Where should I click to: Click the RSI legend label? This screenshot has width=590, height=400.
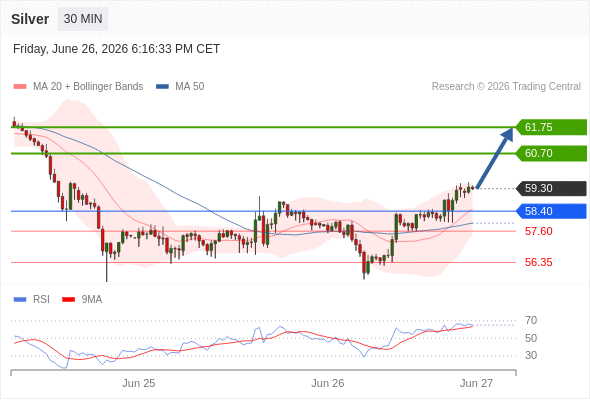[x=41, y=300]
